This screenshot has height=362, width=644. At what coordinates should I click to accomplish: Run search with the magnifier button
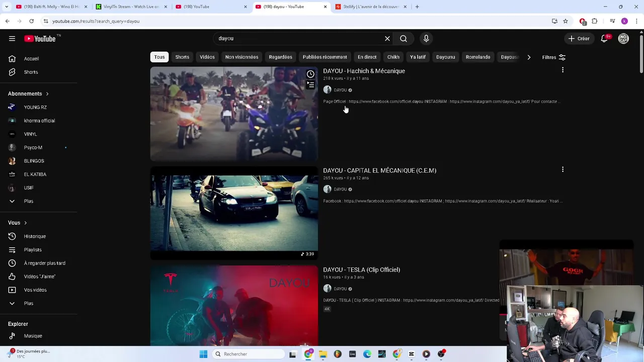pyautogui.click(x=404, y=39)
